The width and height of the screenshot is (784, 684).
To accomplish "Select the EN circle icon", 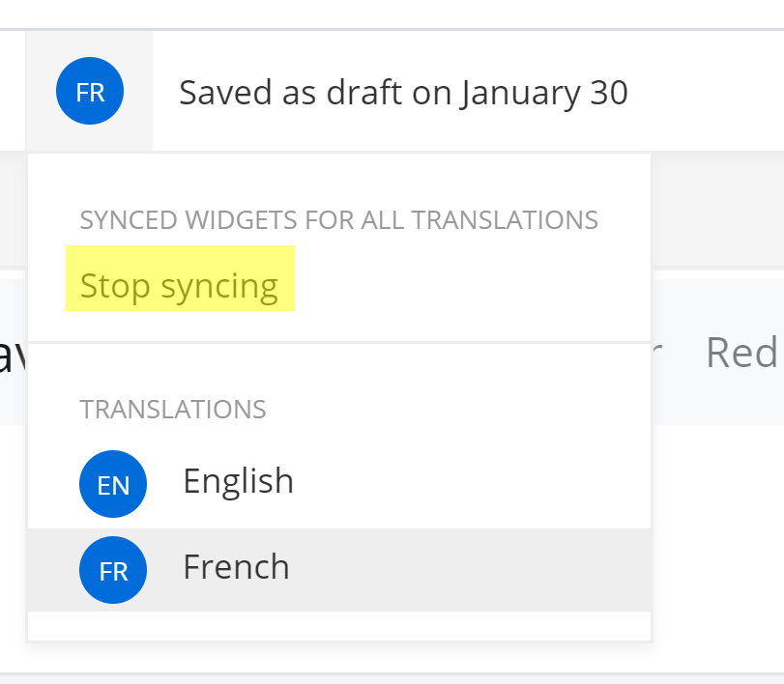I will pyautogui.click(x=113, y=484).
